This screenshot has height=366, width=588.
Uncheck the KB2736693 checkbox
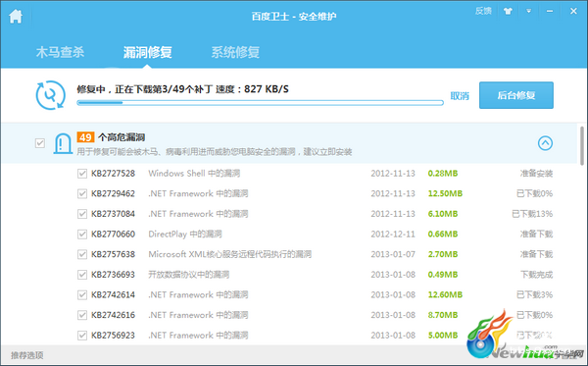(82, 275)
